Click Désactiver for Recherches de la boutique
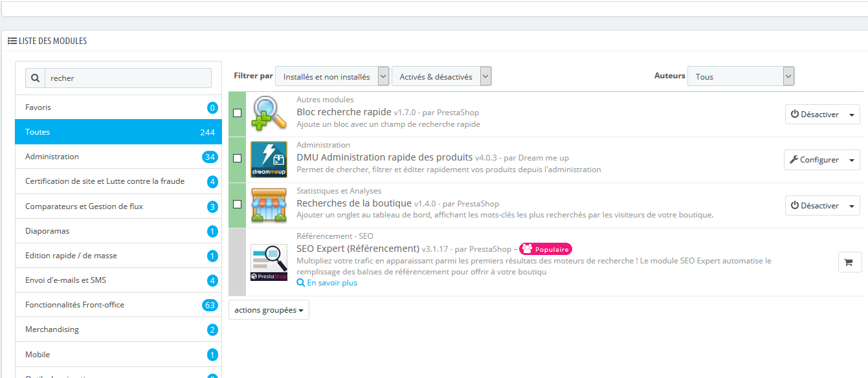The height and width of the screenshot is (378, 868). (815, 206)
